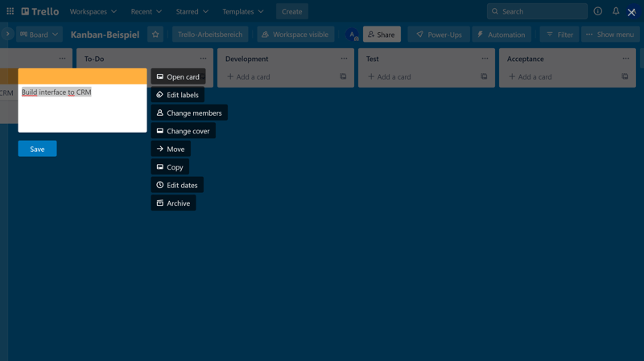The image size is (644, 361).
Task: Open the apps grid launcher icon
Action: [x=10, y=11]
